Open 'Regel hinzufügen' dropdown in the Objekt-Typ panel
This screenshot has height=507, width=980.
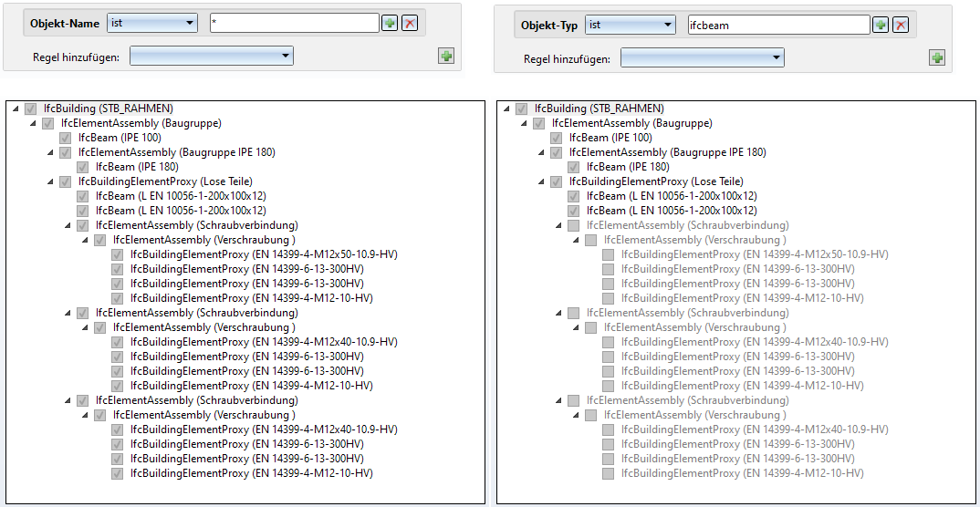[x=702, y=58]
